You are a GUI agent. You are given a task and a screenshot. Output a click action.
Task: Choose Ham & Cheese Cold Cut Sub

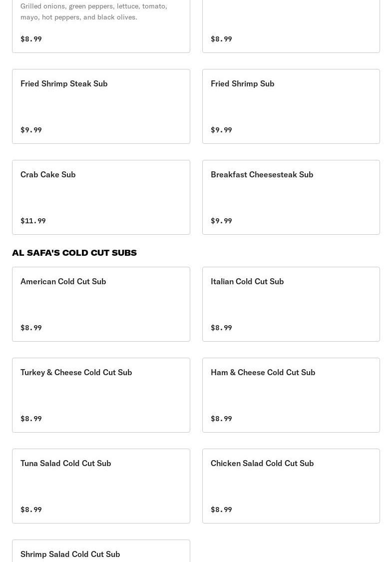tap(291, 395)
